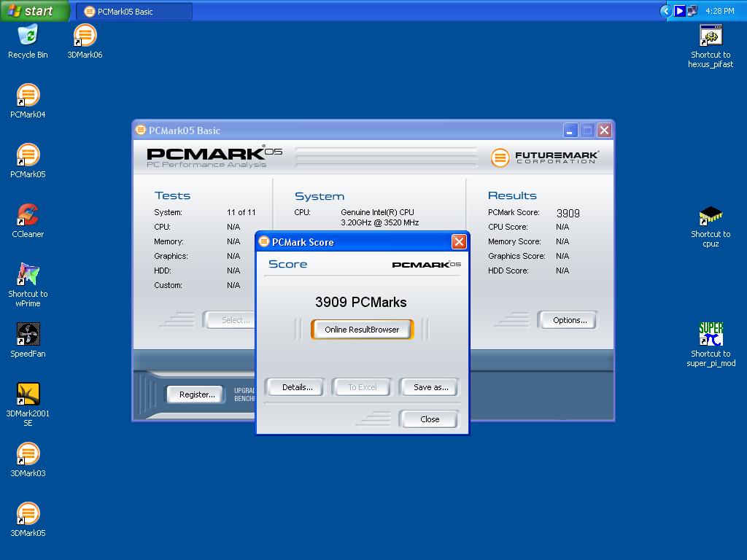Launch the 3DMark06 desktop shortcut
The width and height of the screenshot is (747, 560).
(x=85, y=36)
